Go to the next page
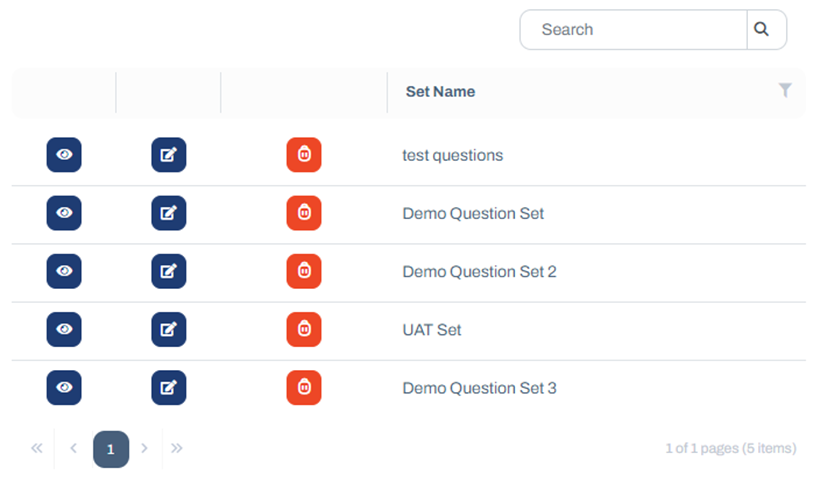Screen dimensions: 813x482 pos(145,448)
